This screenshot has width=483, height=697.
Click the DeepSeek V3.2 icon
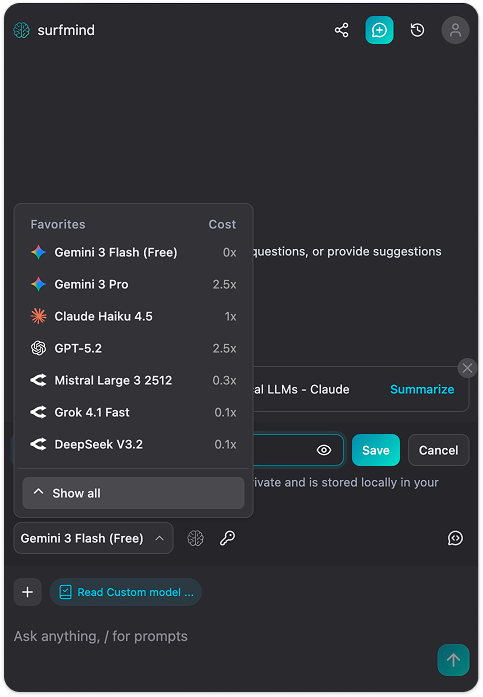(39, 444)
